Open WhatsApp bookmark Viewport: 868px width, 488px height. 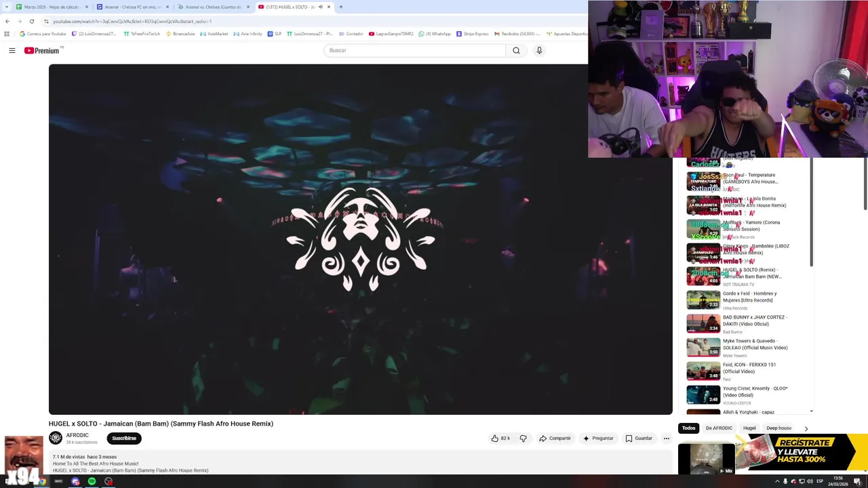(x=435, y=33)
